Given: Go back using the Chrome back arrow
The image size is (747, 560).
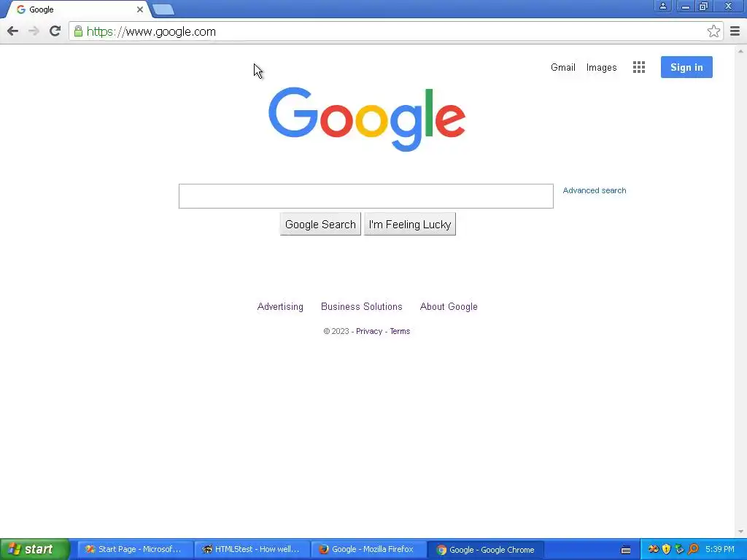Looking at the screenshot, I should (13, 31).
